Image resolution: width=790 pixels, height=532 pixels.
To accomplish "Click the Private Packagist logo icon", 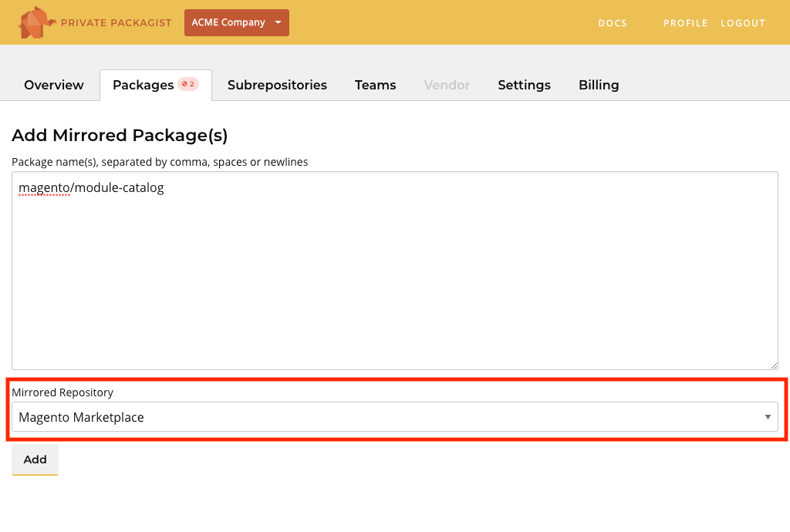I will pyautogui.click(x=33, y=22).
